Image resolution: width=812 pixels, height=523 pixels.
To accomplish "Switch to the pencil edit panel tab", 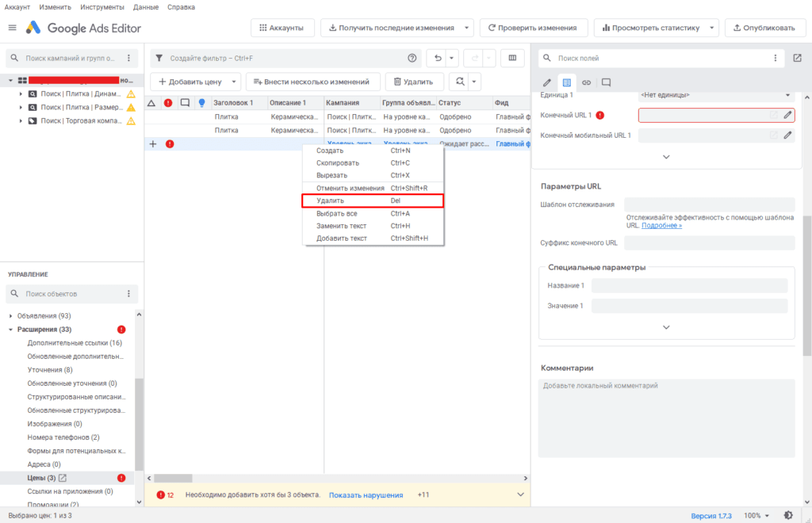I will pyautogui.click(x=547, y=82).
